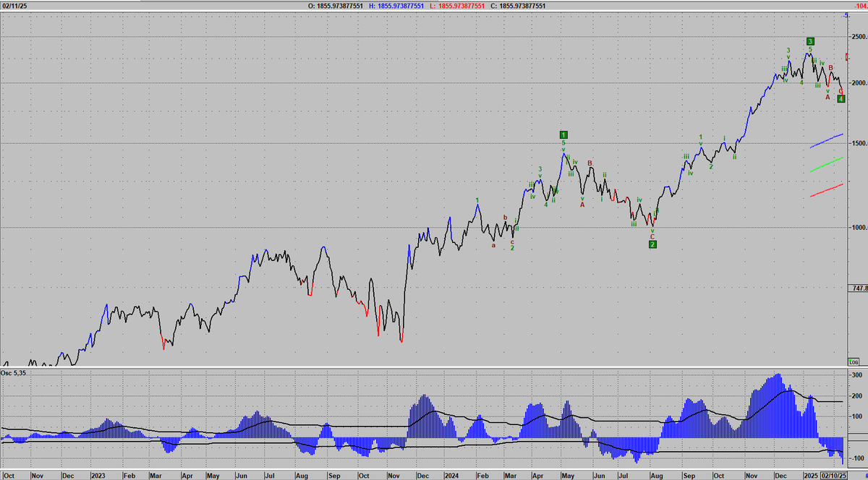The image size is (868, 480).
Task: Click the red -104 value in the header
Action: [x=860, y=5]
